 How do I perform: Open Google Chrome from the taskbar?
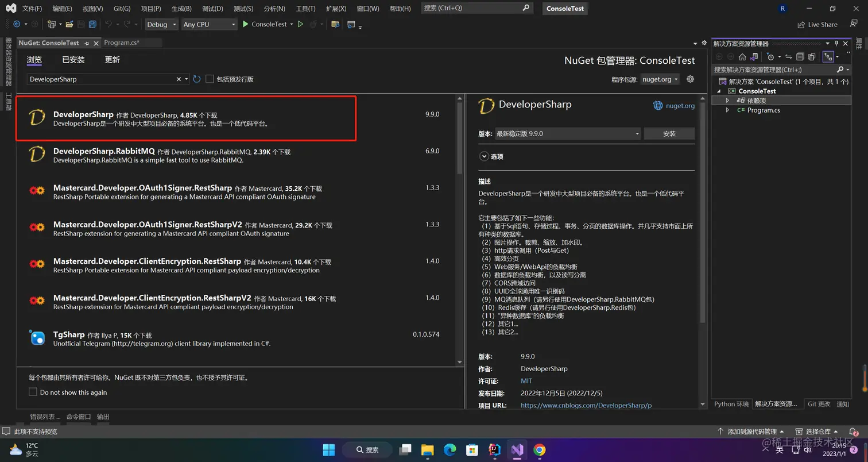tap(539, 449)
